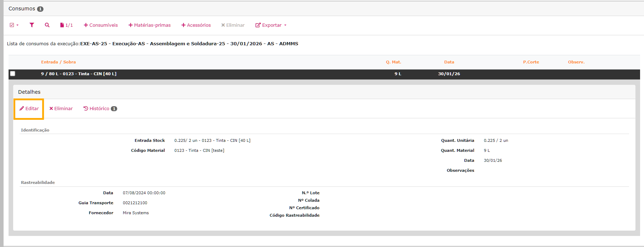Click Eliminar in the Detalhes panel
This screenshot has height=247, width=644.
61,109
